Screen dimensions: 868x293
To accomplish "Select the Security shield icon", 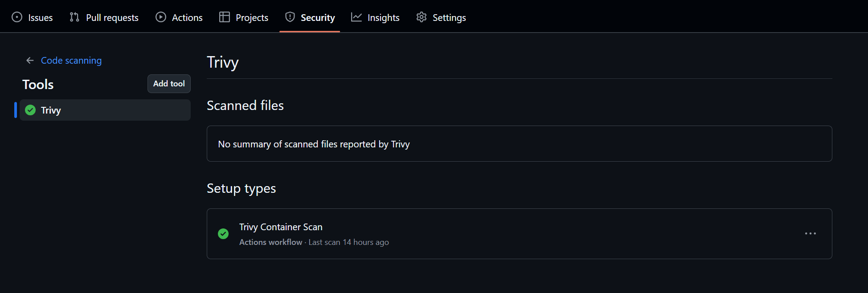I will coord(290,17).
